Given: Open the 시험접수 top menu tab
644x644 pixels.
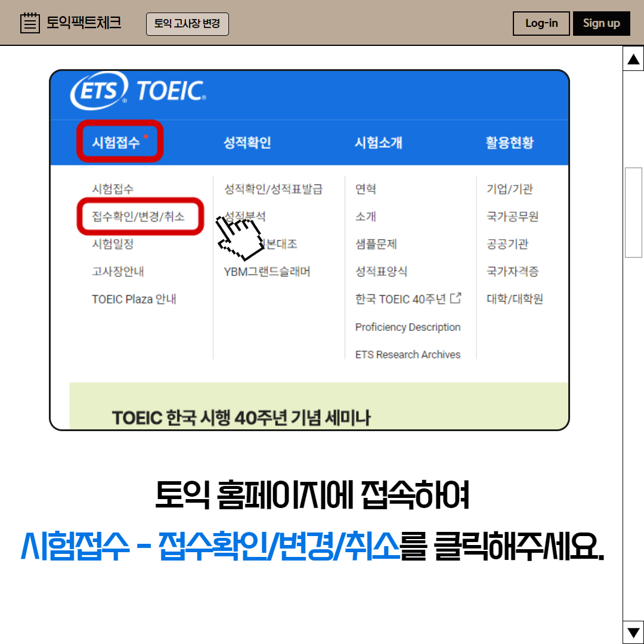Looking at the screenshot, I should tap(116, 143).
